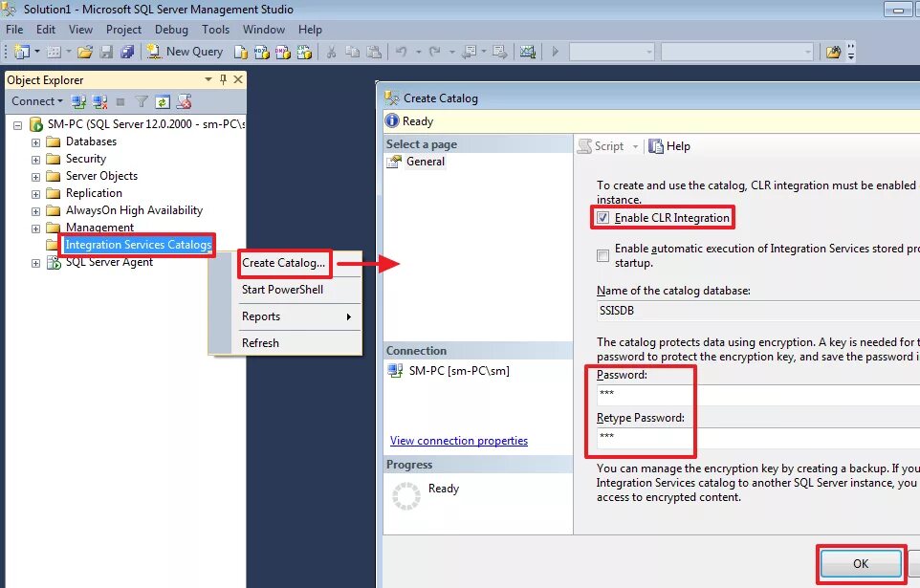Open the Activity Monitor icon
The width and height of the screenshot is (920, 588).
[x=528, y=52]
